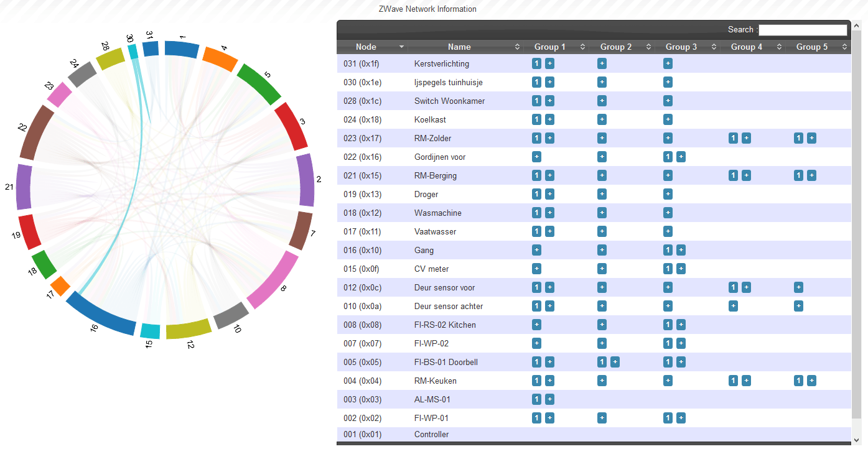Click the Group 1 column header
This screenshot has height=449, width=868.
pyautogui.click(x=550, y=47)
